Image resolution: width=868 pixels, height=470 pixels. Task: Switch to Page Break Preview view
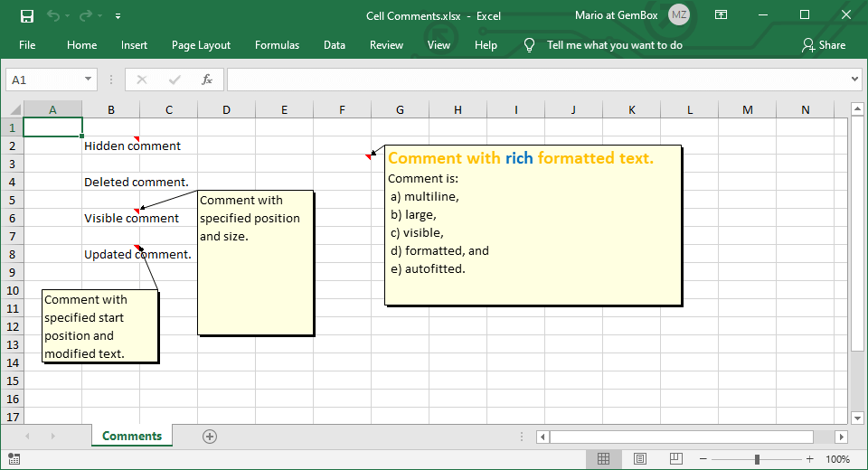pos(675,459)
